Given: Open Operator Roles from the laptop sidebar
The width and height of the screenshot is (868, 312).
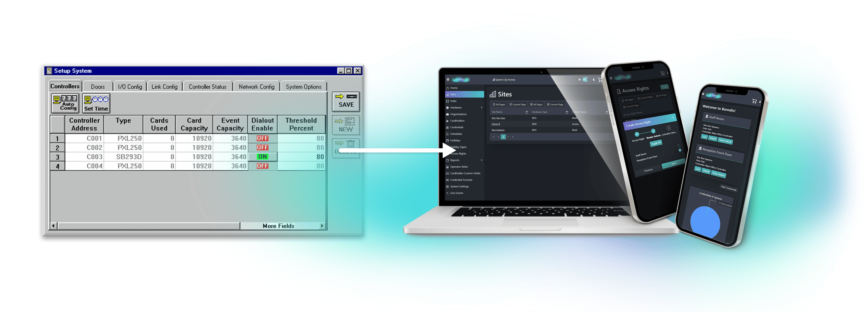Looking at the screenshot, I should (x=464, y=167).
